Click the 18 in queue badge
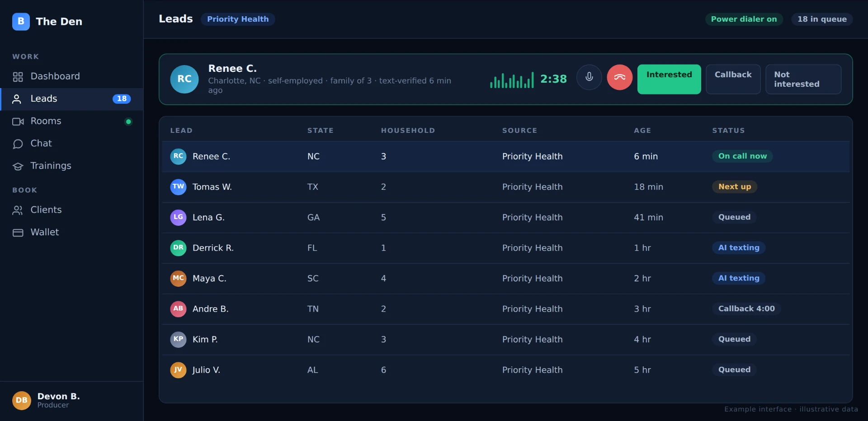868x421 pixels. 822,19
